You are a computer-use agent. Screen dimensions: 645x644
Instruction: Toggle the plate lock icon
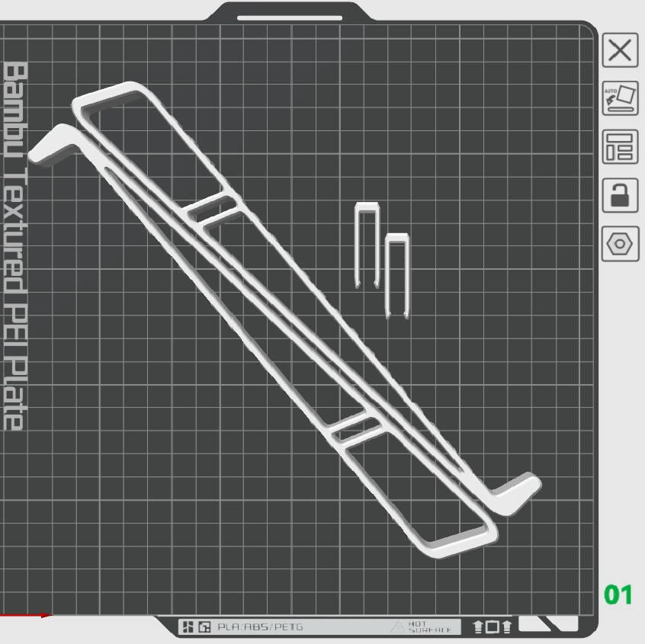pos(620,195)
